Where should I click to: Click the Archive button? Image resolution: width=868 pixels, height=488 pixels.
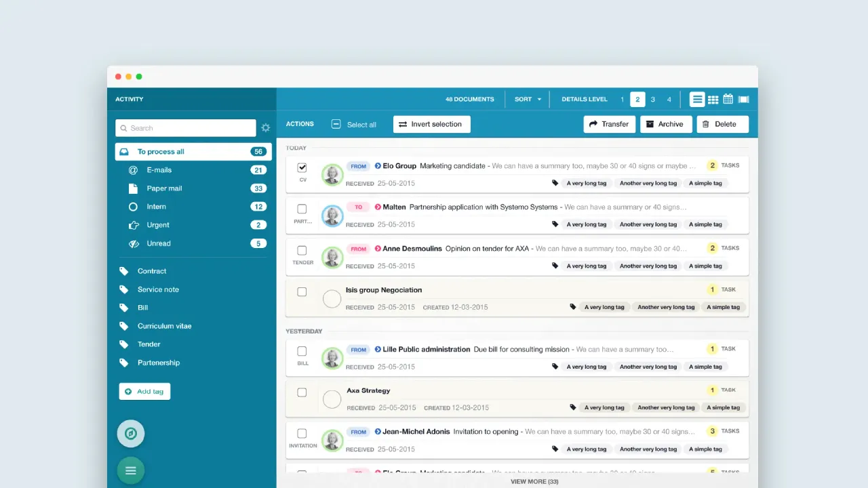(x=665, y=125)
